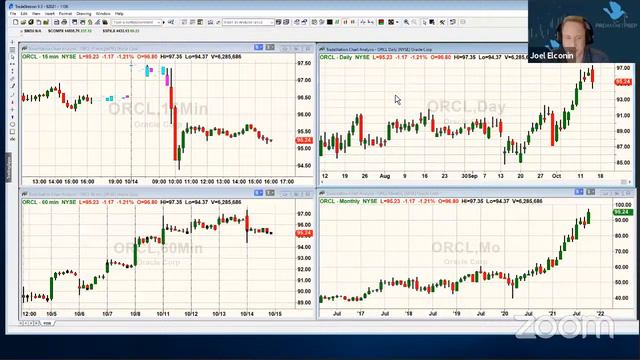Viewport: 640px width, 360px height.
Task: Click the Print toolbar icon
Action: click(x=64, y=22)
